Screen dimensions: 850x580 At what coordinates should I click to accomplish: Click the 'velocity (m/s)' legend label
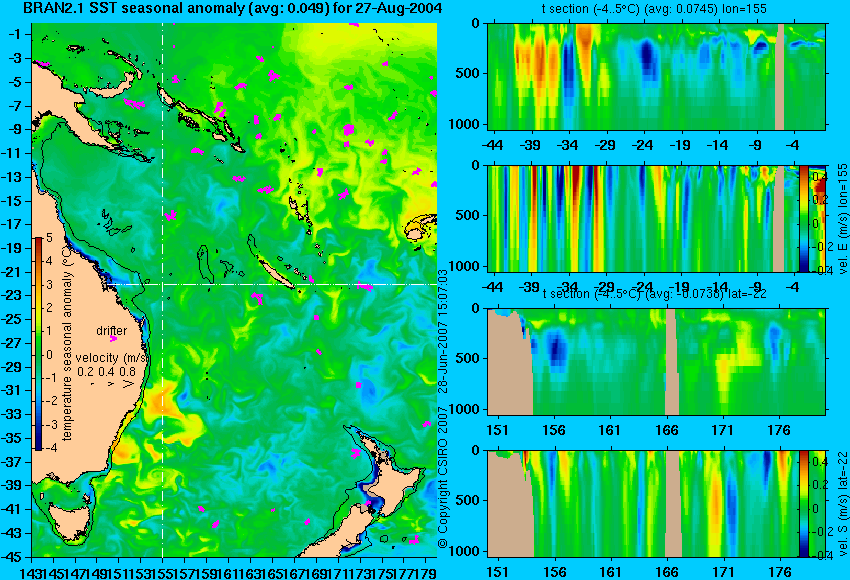pos(112,358)
